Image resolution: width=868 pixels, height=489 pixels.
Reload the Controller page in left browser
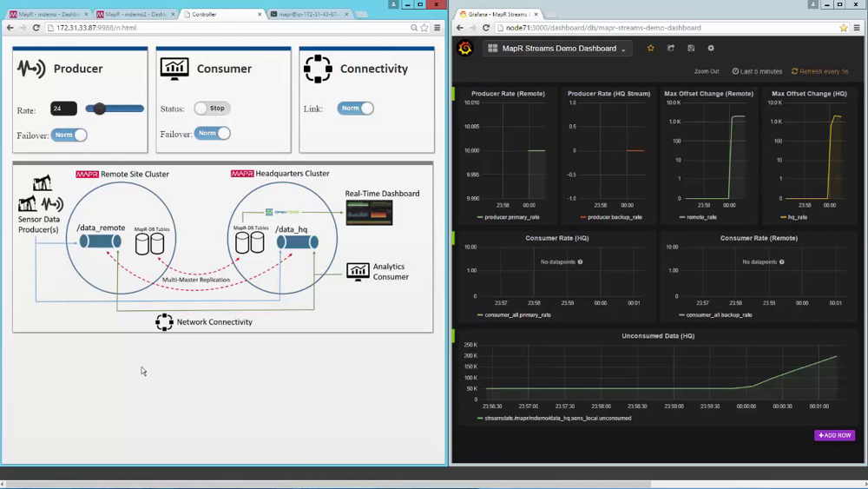click(x=36, y=28)
